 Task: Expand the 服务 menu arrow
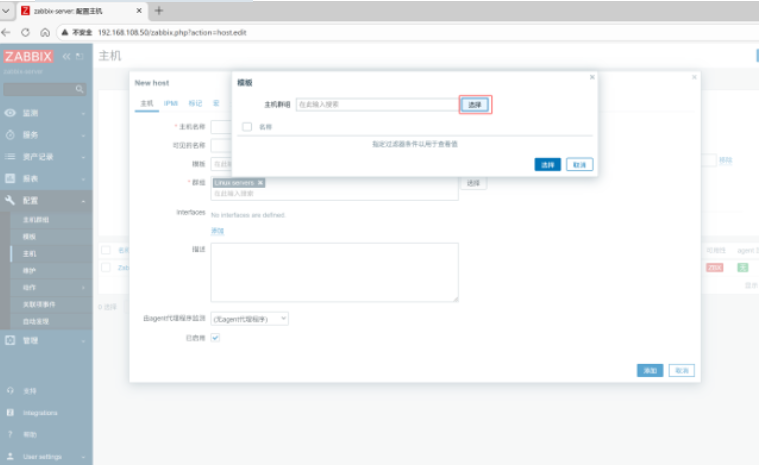(83, 135)
